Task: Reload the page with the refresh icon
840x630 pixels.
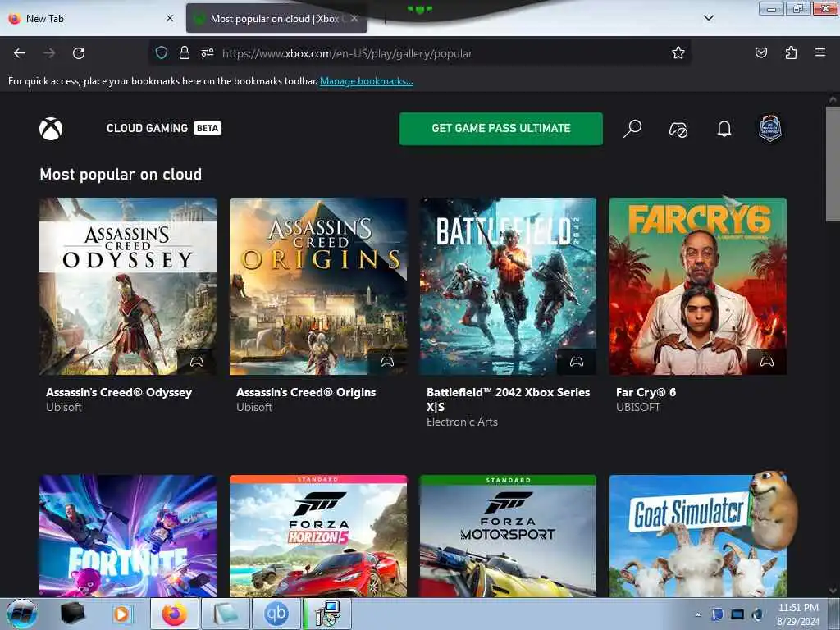Action: (79, 53)
